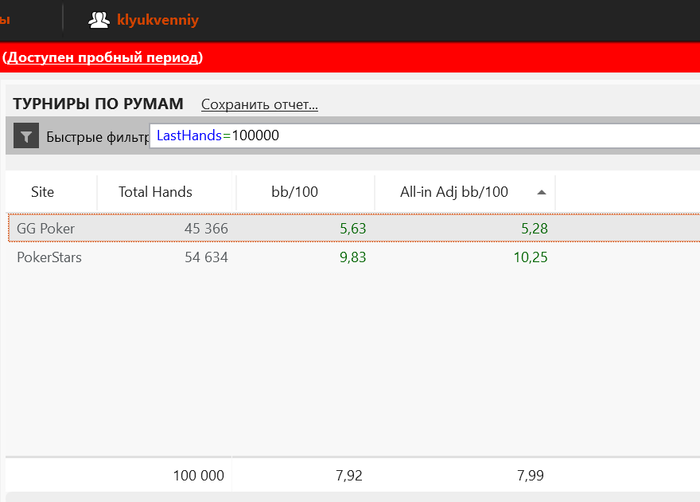
Task: Click the 100 000 total in the summary row
Action: pyautogui.click(x=199, y=476)
